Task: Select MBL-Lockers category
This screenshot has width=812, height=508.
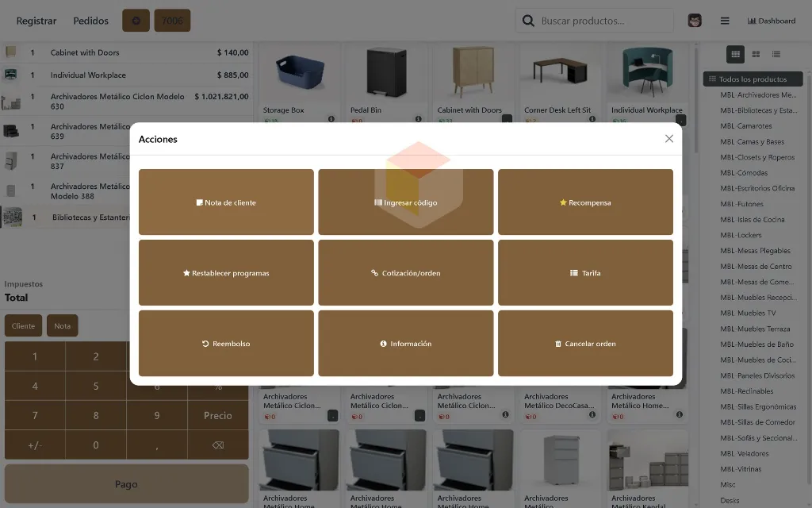Action: coord(741,235)
